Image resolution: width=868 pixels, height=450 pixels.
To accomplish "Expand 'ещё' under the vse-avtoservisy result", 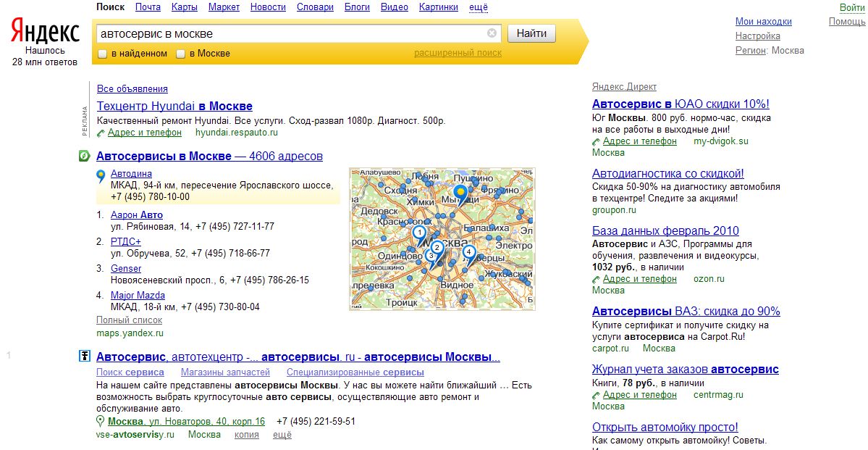I will (x=282, y=435).
